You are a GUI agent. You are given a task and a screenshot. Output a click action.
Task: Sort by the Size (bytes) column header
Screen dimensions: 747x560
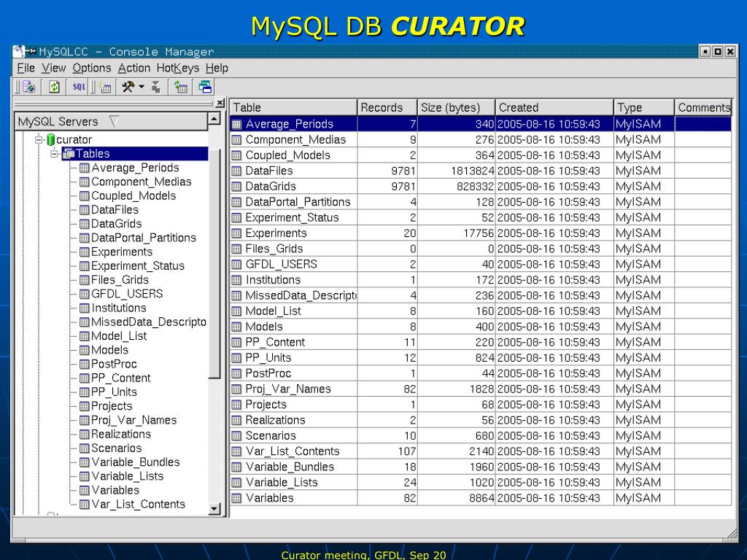[x=457, y=108]
